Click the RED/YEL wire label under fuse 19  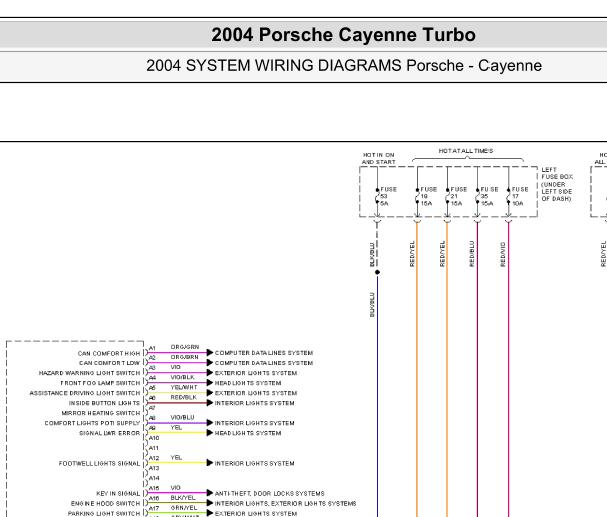click(x=412, y=253)
